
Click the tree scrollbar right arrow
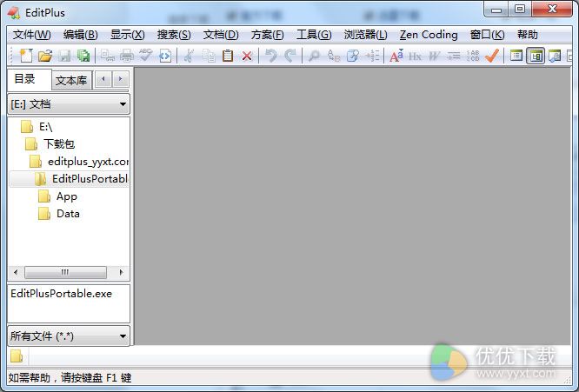click(121, 272)
